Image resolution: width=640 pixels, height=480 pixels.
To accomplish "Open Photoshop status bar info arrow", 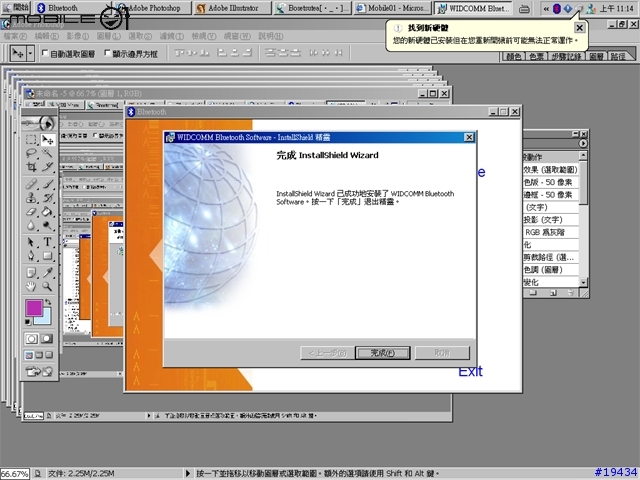I will click(187, 473).
